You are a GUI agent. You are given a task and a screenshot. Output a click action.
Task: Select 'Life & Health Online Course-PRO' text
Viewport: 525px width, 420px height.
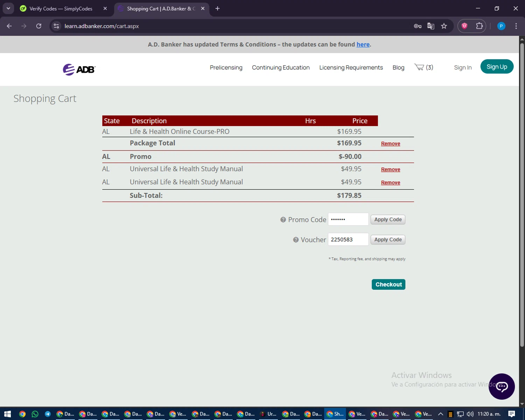[180, 132]
